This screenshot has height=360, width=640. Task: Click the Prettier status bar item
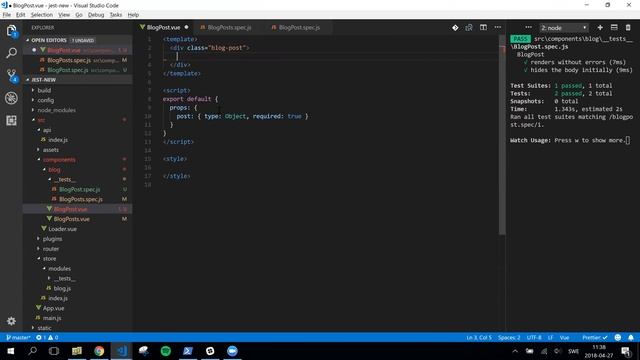tap(595, 338)
